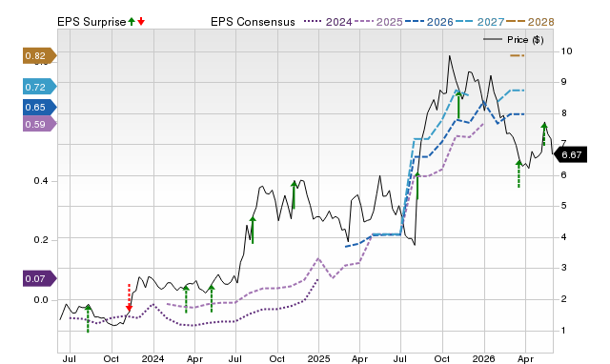
Task: Select the 2028 legend entry
Action: (530, 22)
